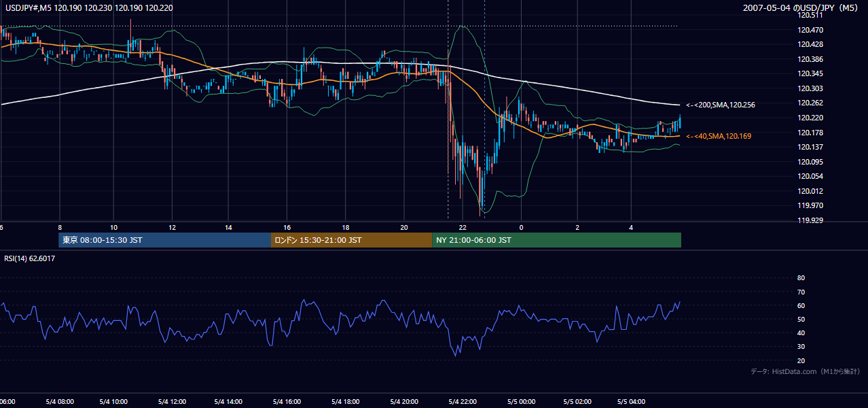Click the 120.511 price axis label
868x408 pixels.
pos(810,16)
